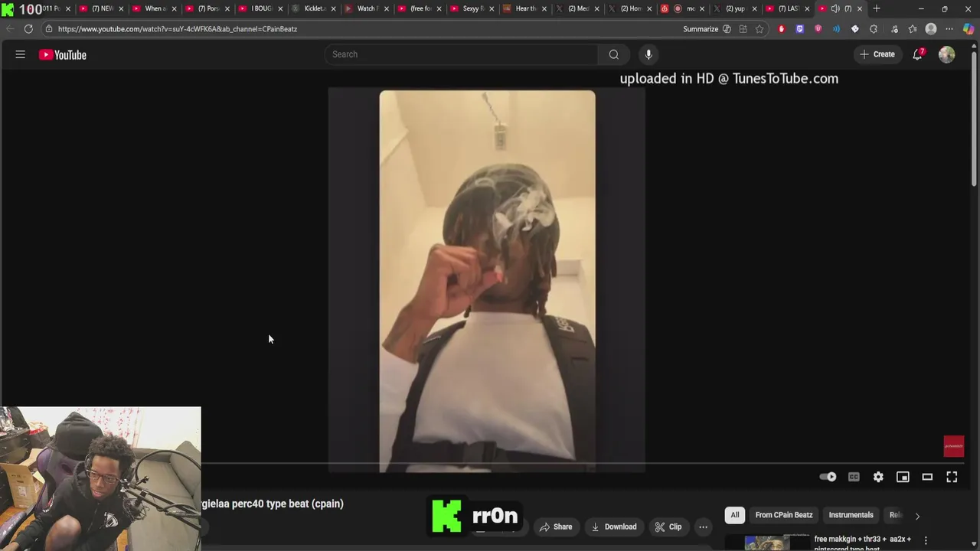Open a new browser tab
Image resolution: width=980 pixels, height=551 pixels.
877,8
